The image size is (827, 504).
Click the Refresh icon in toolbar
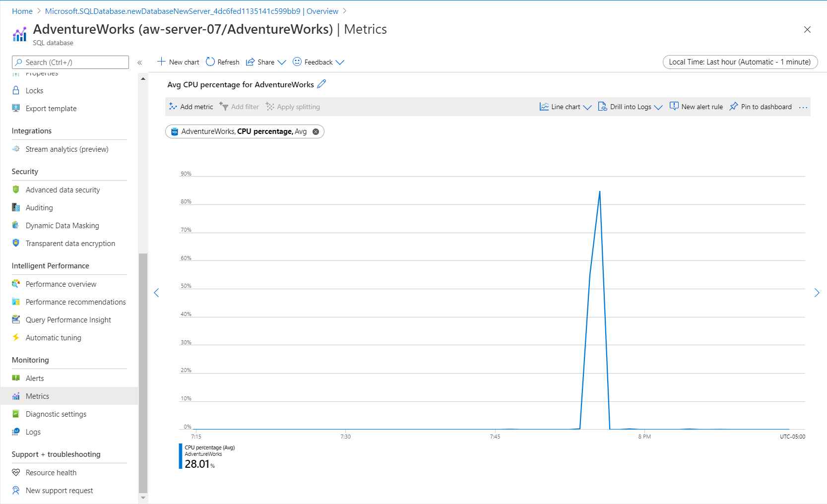(210, 62)
